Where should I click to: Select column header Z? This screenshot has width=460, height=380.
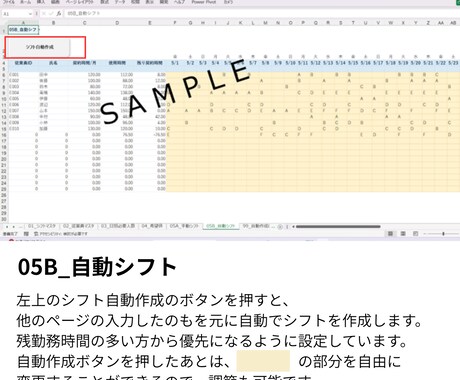pyautogui.click(x=428, y=23)
